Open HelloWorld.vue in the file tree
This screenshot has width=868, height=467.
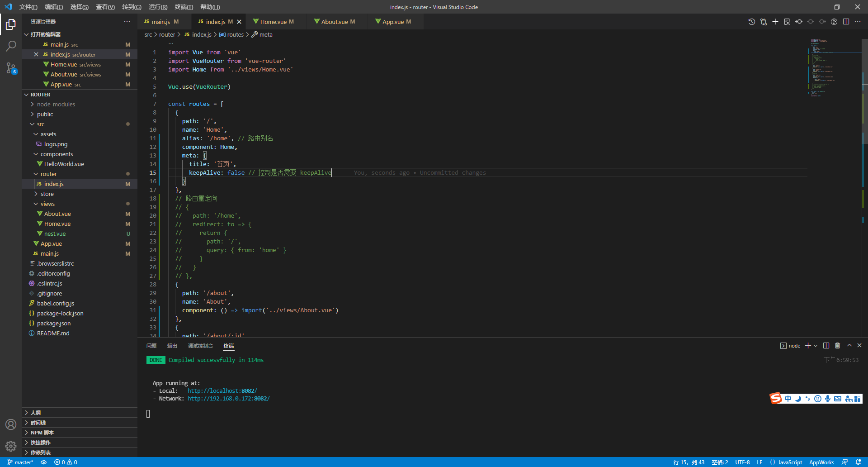[80, 164]
